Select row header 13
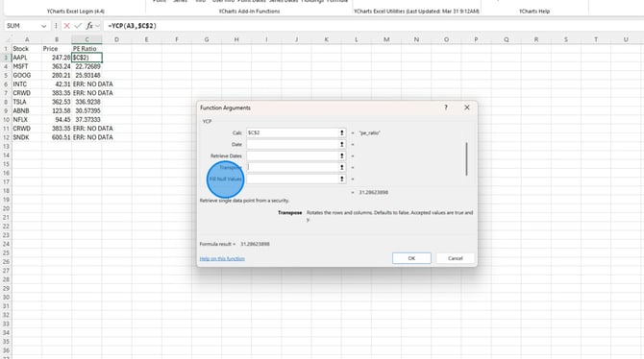Screen dimensions: 644x359 click(x=6, y=147)
